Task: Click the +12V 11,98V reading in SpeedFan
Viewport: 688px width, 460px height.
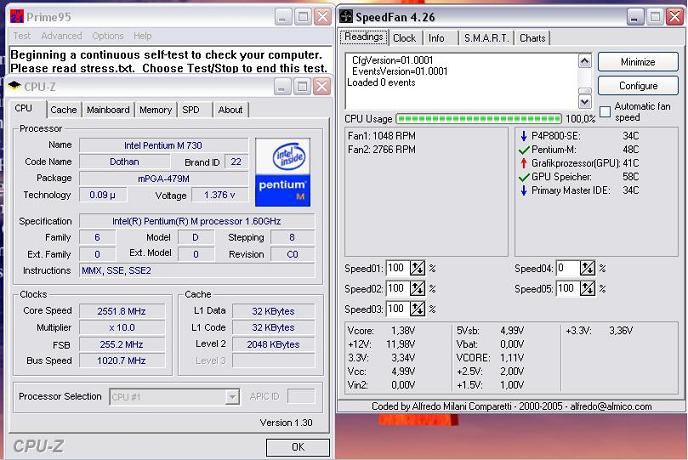Action: point(381,344)
